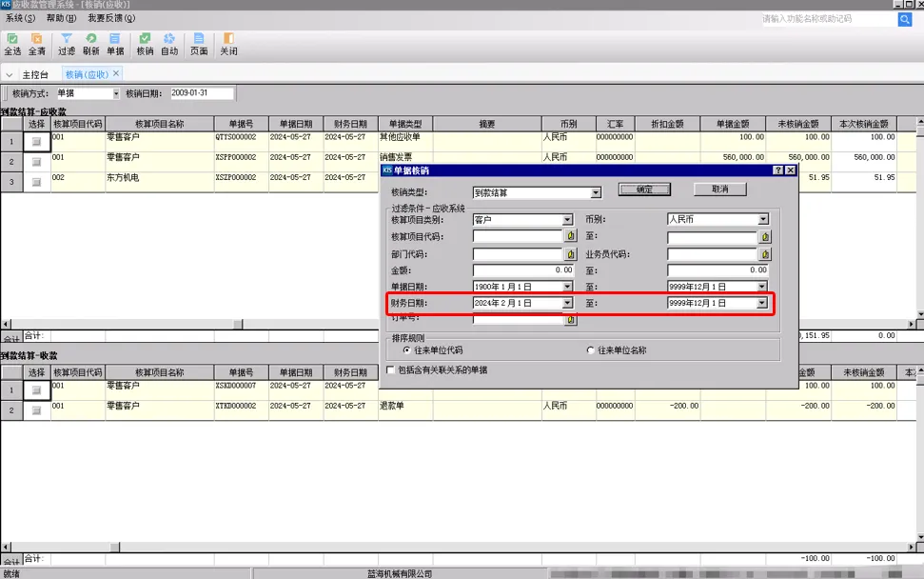Open 单据日期 start date dropdown
Image resolution: width=924 pixels, height=579 pixels.
[567, 287]
